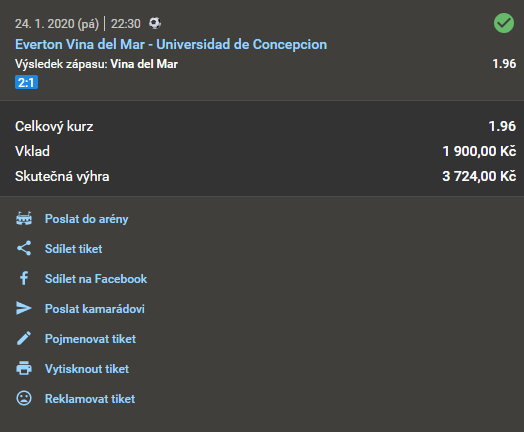Click the pencil rename icon
The height and width of the screenshot is (432, 524).
(x=24, y=338)
